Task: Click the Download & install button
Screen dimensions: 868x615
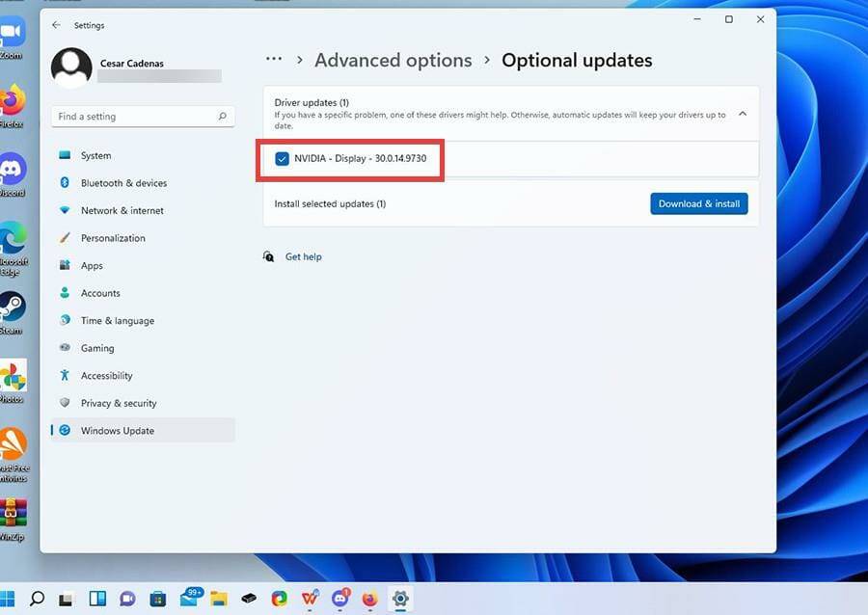Action: (x=698, y=203)
